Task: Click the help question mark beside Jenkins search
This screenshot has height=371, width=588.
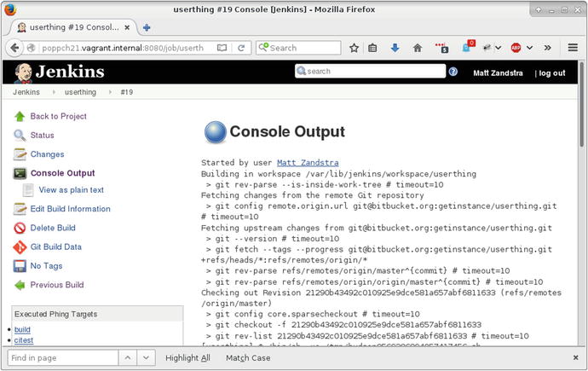Action: pyautogui.click(x=453, y=72)
